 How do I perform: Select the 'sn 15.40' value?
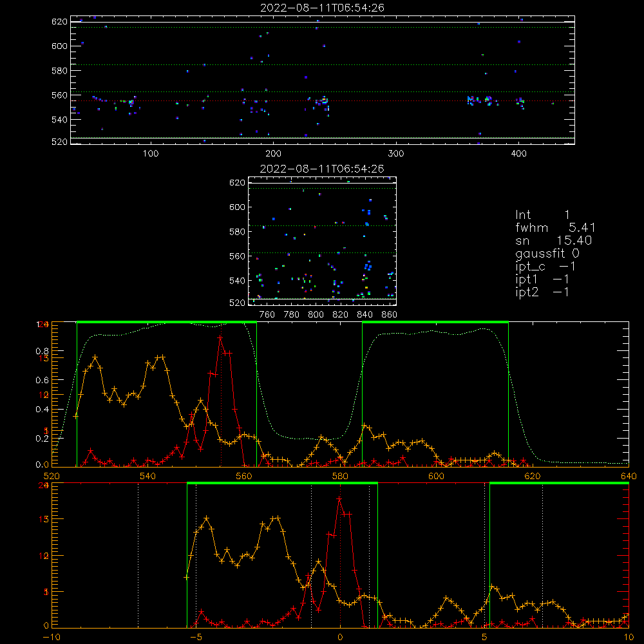pos(554,240)
